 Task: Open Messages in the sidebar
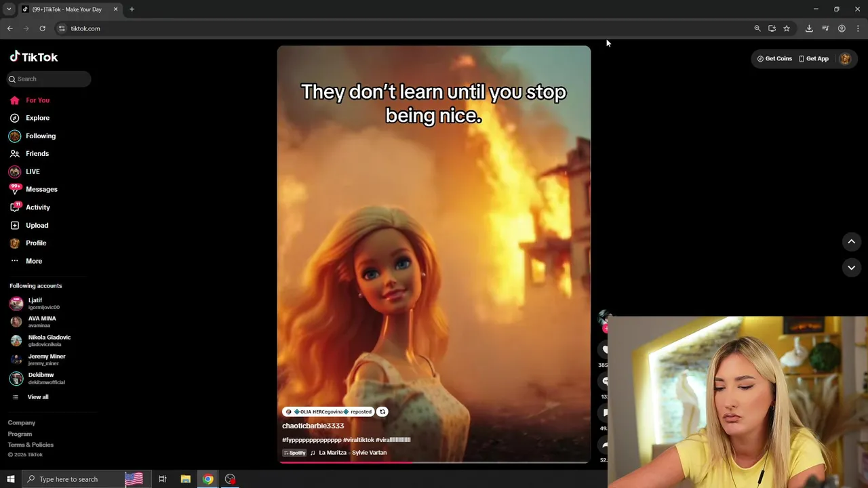click(x=41, y=189)
